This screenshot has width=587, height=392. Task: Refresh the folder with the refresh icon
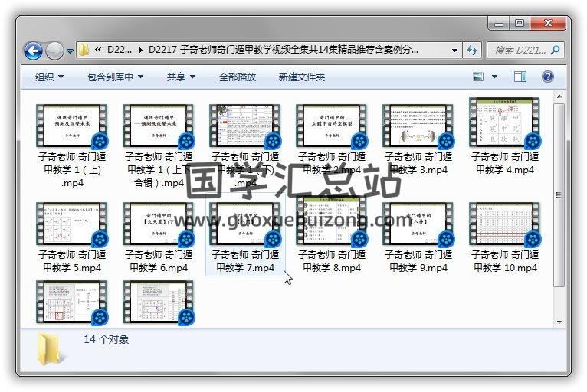click(472, 50)
